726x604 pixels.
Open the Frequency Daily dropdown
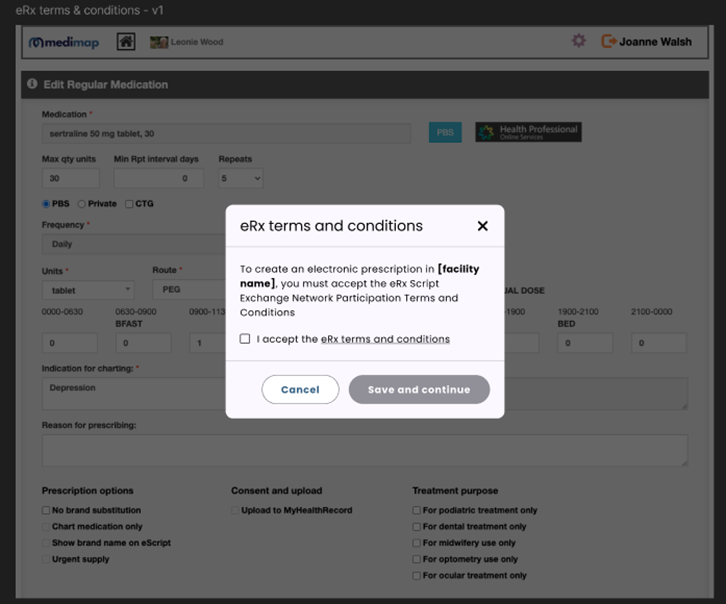pos(130,244)
